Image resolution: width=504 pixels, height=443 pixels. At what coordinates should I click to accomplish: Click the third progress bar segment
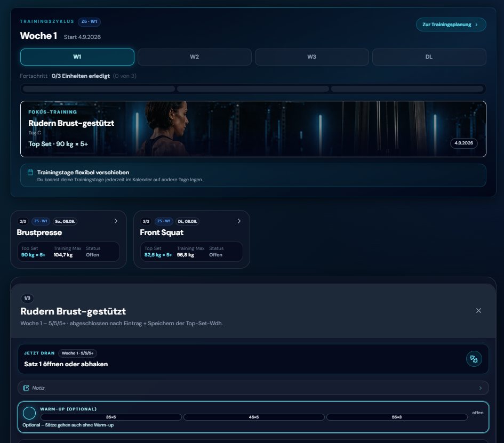click(407, 88)
